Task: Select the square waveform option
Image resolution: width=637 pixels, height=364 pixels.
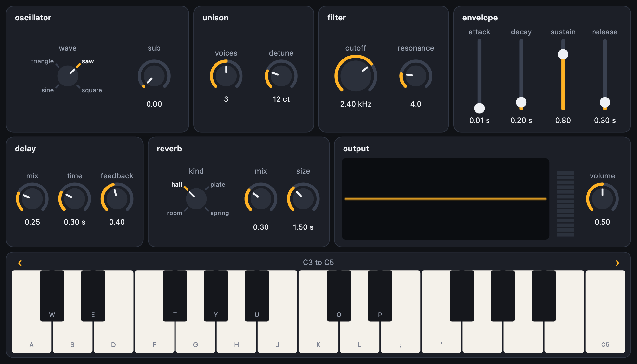Action: click(92, 90)
